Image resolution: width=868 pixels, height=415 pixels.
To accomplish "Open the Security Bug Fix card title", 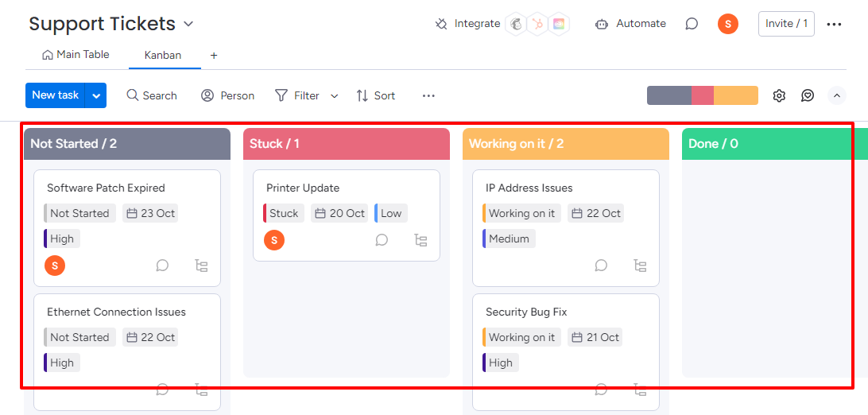I will tap(526, 312).
